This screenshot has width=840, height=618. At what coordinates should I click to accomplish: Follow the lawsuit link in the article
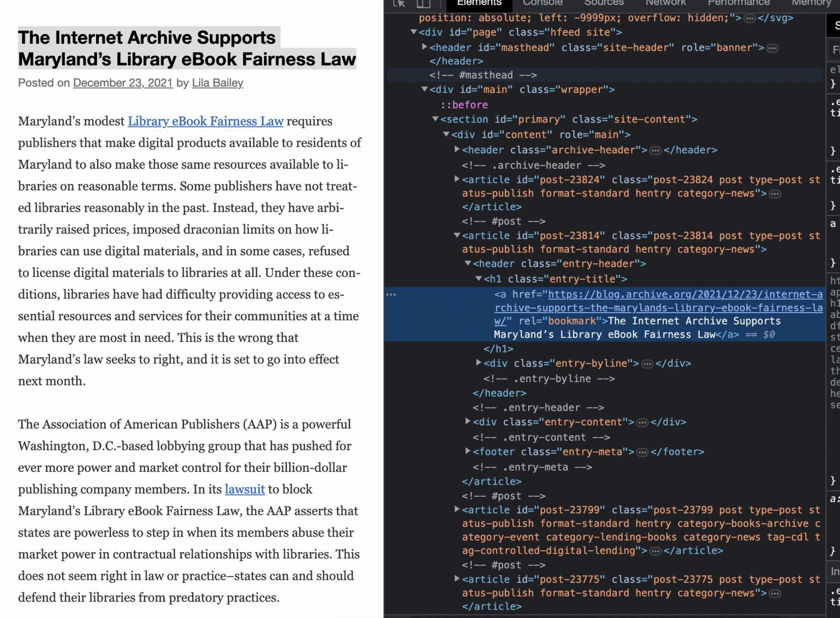click(x=244, y=489)
